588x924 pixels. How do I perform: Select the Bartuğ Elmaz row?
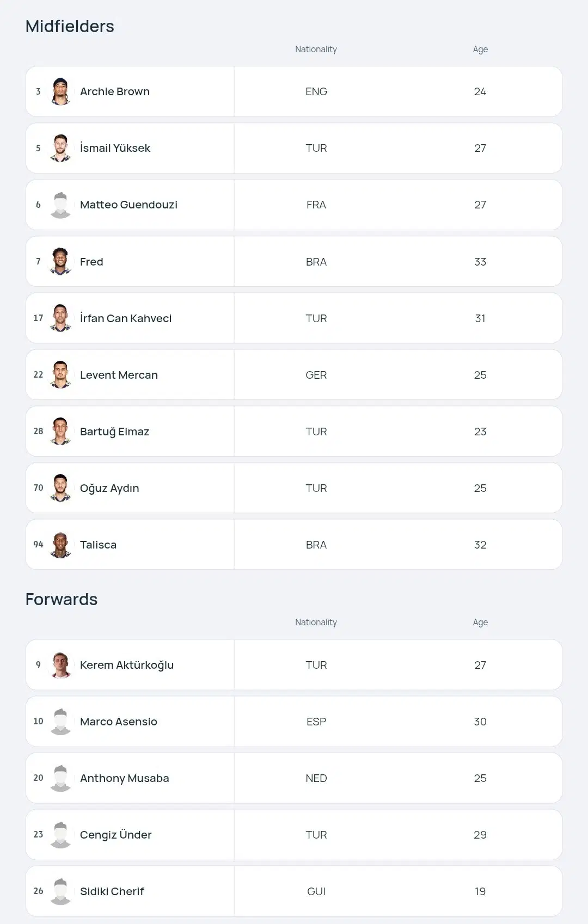point(294,432)
